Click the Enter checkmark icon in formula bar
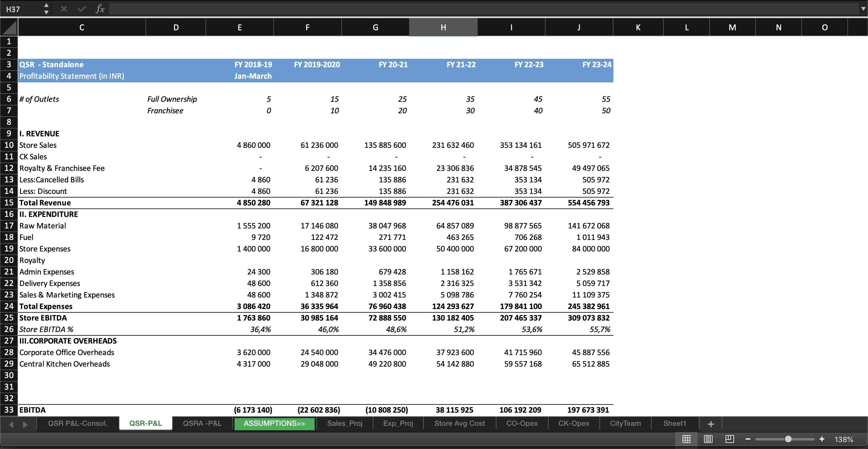Screen dimensions: 868x449 click(81, 9)
